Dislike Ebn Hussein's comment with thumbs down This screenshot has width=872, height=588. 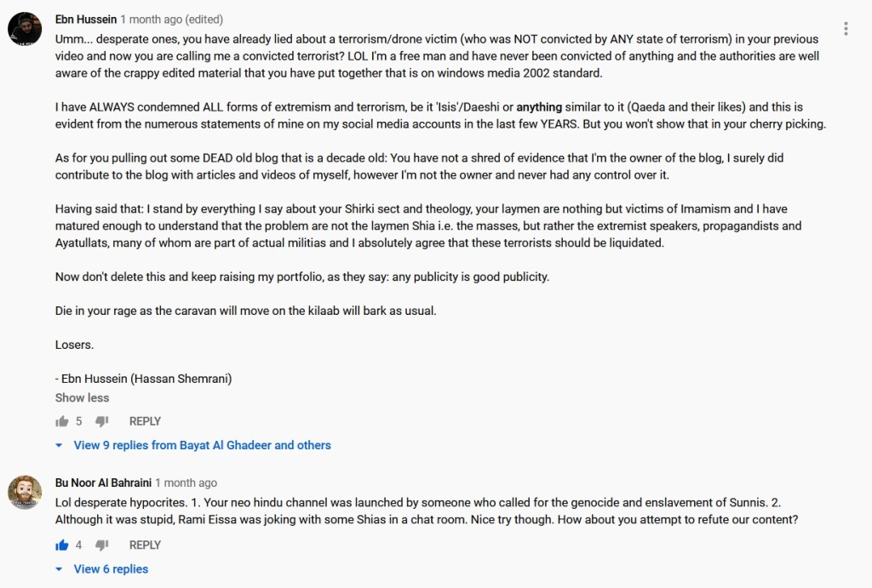tap(102, 421)
